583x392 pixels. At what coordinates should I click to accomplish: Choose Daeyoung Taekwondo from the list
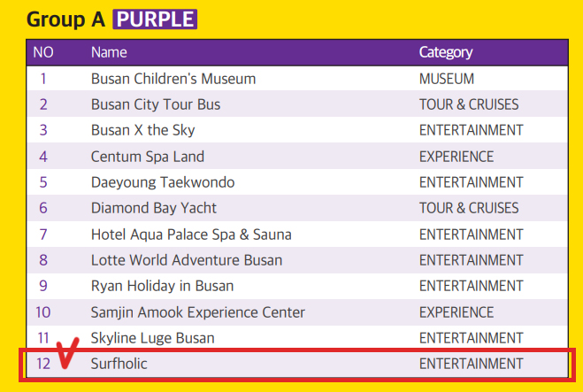[x=163, y=182]
